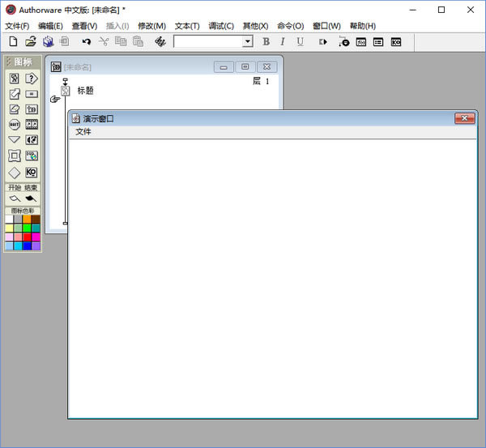Open the 调试(C) menu
The height and width of the screenshot is (448, 486).
point(221,26)
